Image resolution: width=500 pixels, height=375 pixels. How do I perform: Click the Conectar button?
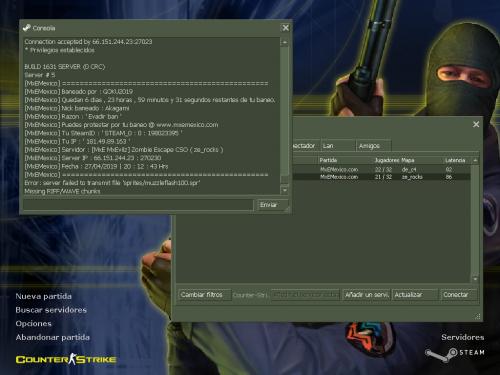pos(459,295)
